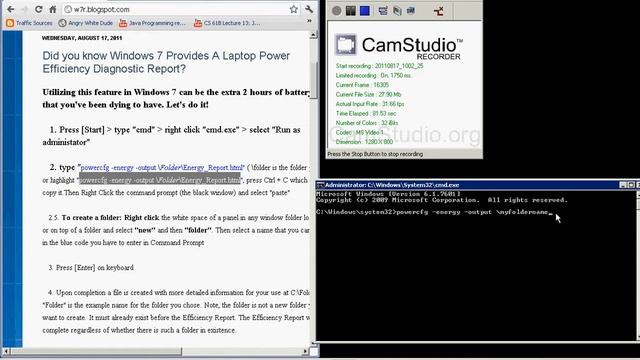Click 'Actual Input Rate' text
640x360 pixels.
[370, 104]
